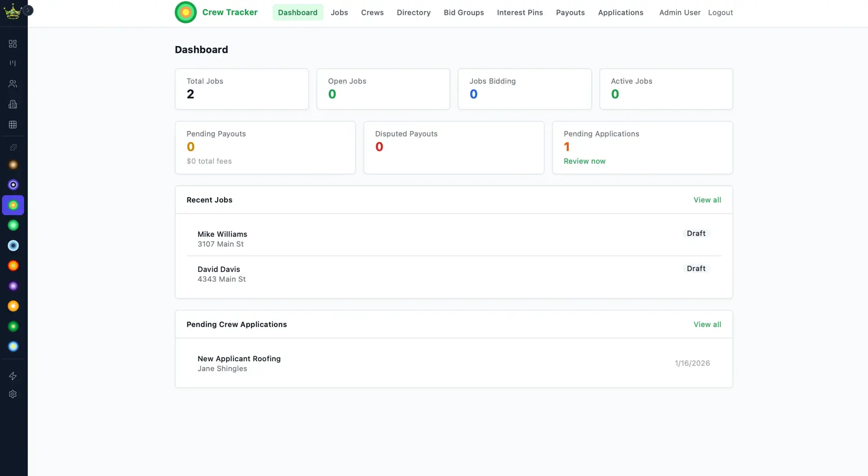Select the bright green circle app icon

pyautogui.click(x=13, y=225)
